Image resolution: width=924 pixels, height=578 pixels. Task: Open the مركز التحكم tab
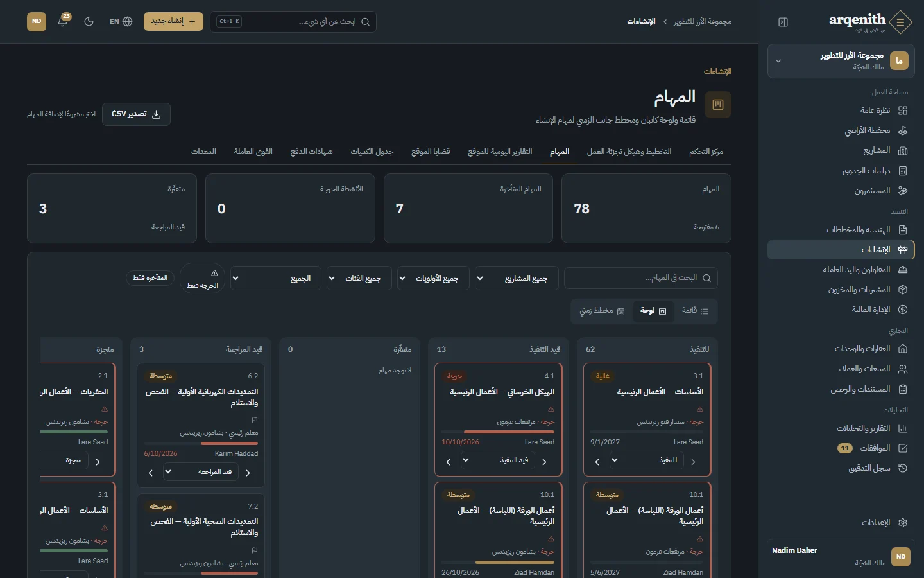[x=706, y=152]
